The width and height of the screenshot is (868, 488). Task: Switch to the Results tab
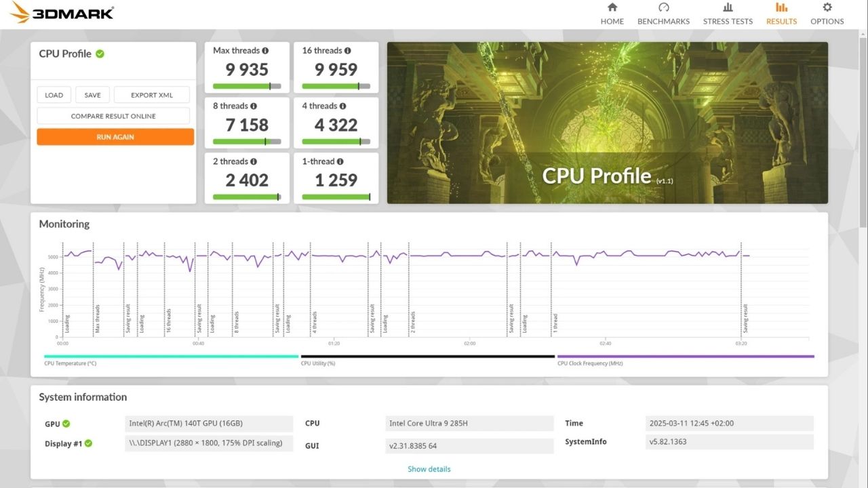[x=781, y=14]
